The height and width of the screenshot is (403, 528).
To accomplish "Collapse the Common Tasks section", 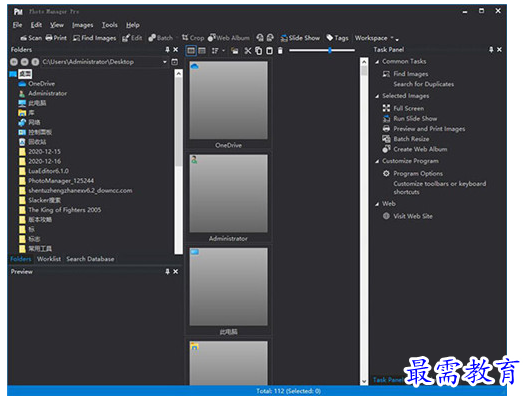I will pos(377,62).
